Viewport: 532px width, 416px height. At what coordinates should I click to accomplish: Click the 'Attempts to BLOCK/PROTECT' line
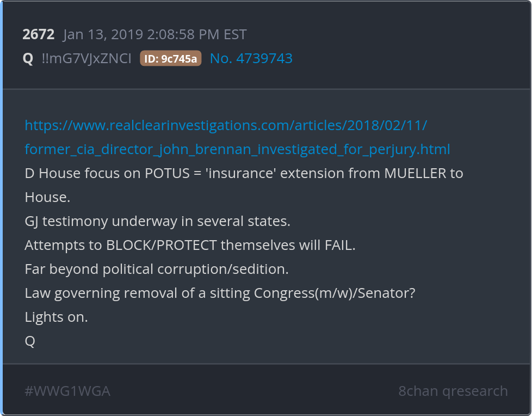pos(190,245)
